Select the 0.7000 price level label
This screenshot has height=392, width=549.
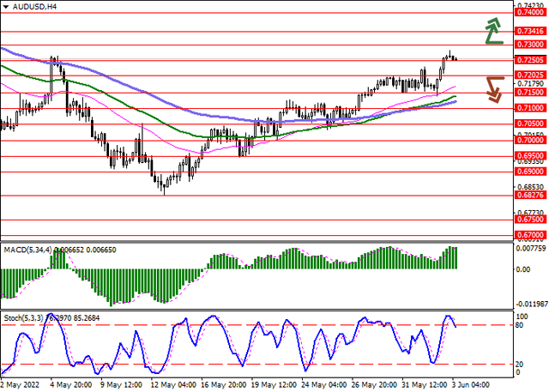pos(528,140)
